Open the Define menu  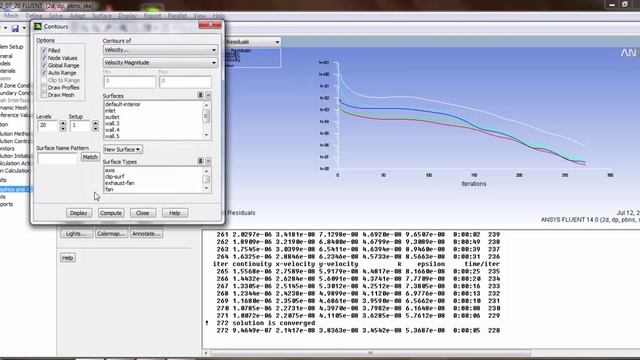point(33,16)
